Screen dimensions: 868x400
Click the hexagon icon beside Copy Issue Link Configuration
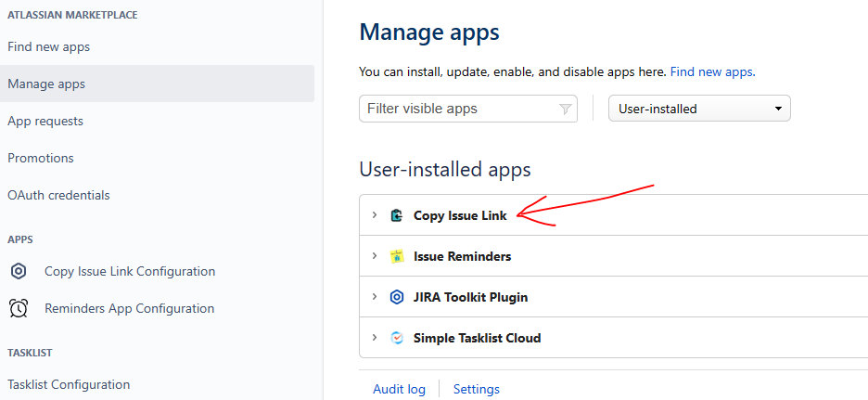pyautogui.click(x=19, y=272)
